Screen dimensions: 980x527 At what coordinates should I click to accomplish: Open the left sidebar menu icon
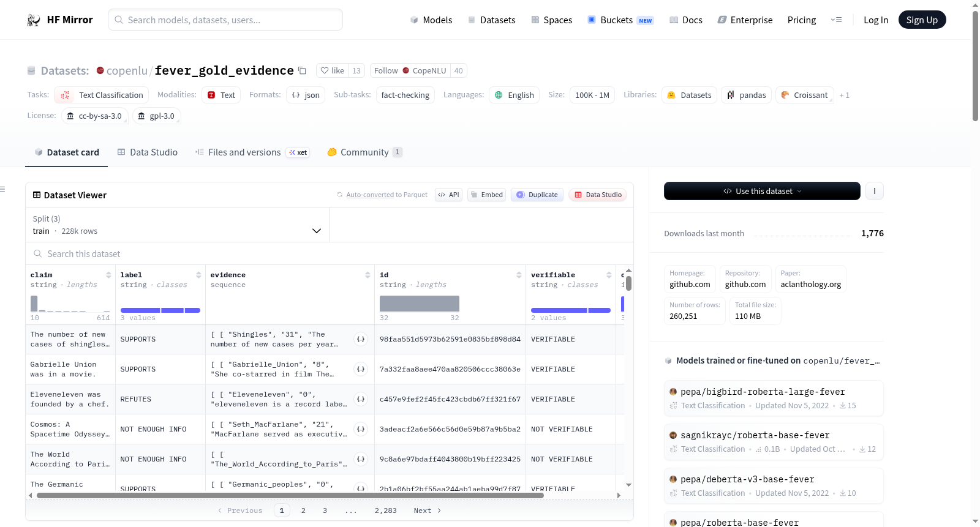tap(2, 189)
